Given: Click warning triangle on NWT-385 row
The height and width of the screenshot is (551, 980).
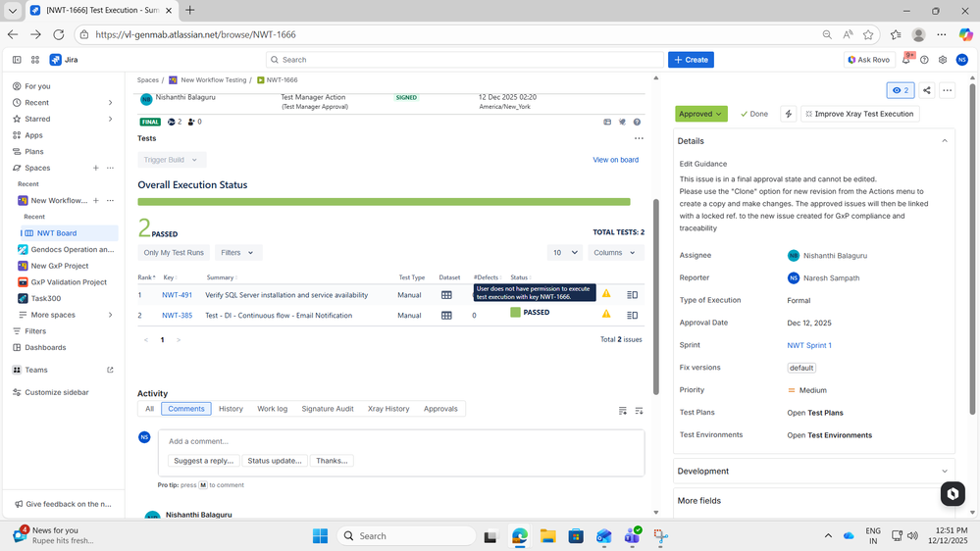Looking at the screenshot, I should pyautogui.click(x=606, y=314).
